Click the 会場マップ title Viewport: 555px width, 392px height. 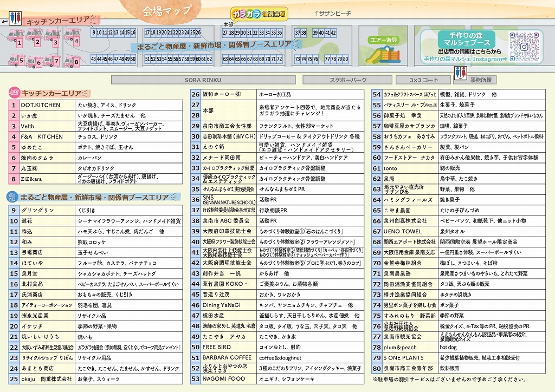167,11
